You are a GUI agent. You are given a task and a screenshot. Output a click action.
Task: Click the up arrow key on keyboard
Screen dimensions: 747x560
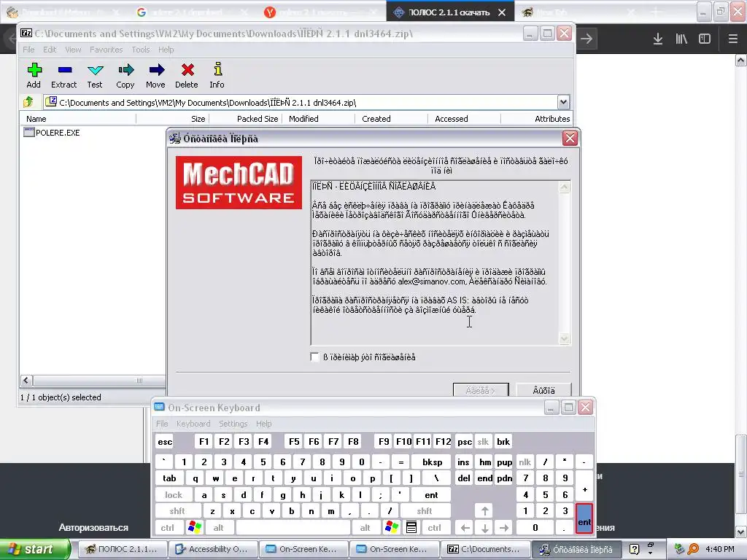[485, 511]
